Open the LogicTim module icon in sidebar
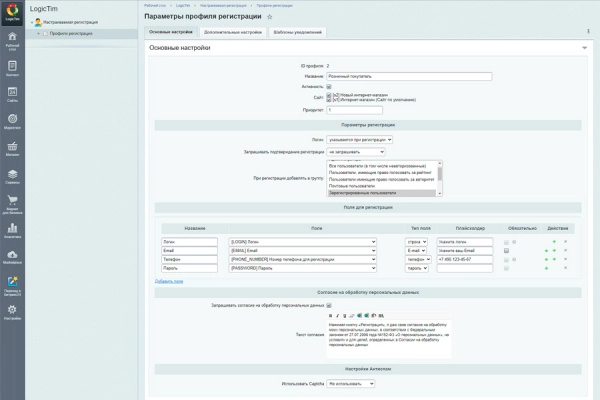Image resolution: width=600 pixels, height=400 pixels. pyautogui.click(x=12, y=13)
